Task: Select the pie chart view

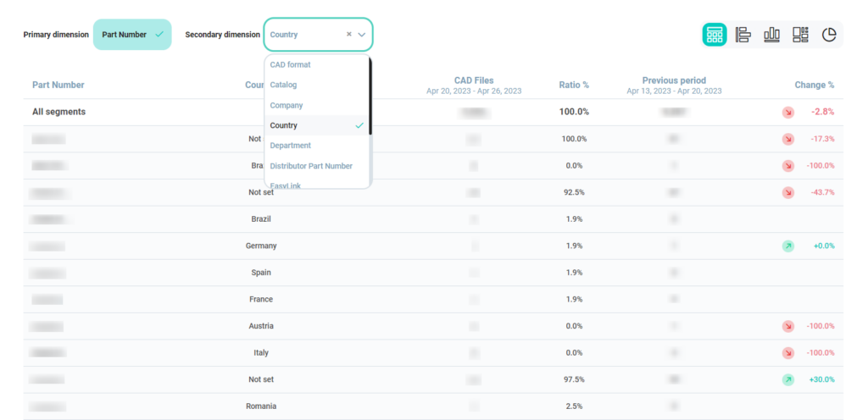Action: pyautogui.click(x=829, y=35)
